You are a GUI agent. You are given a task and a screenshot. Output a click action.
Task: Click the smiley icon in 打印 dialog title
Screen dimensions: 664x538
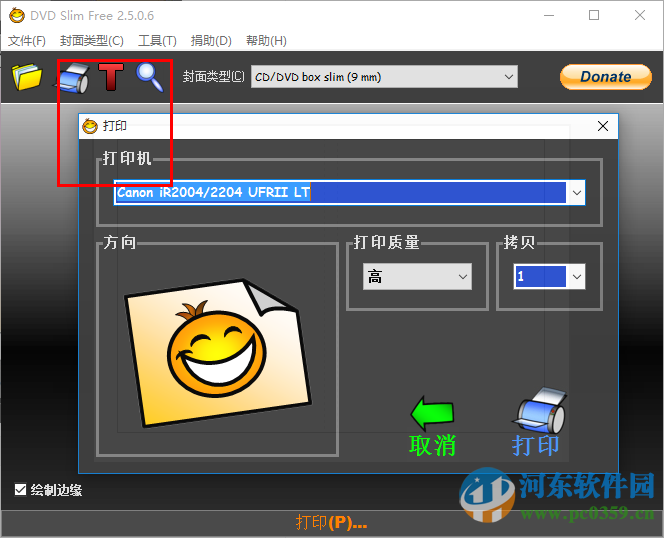[x=90, y=126]
